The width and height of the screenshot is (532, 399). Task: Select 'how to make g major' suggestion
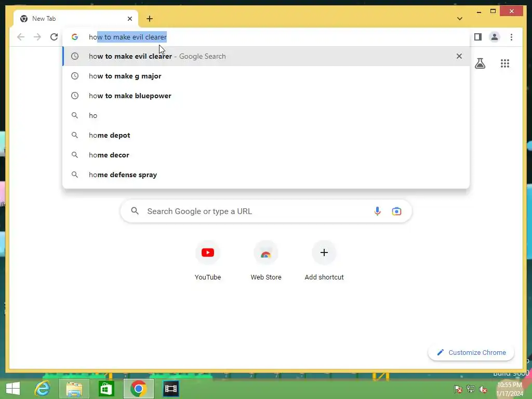(x=266, y=76)
